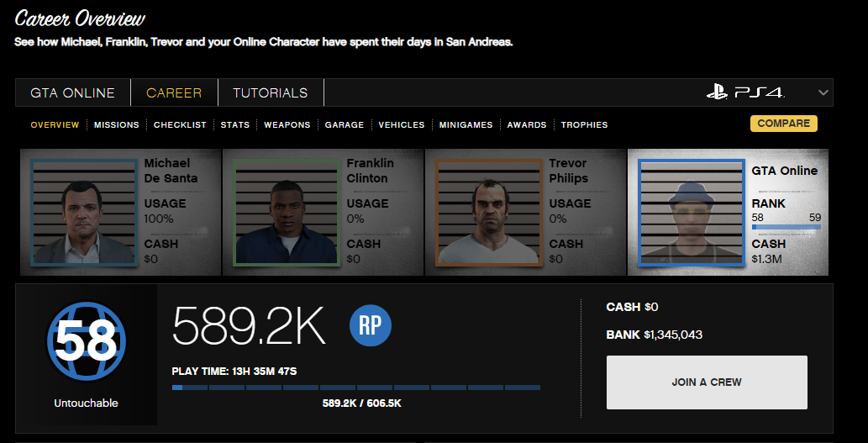Open the WEAPONS section

pos(287,125)
